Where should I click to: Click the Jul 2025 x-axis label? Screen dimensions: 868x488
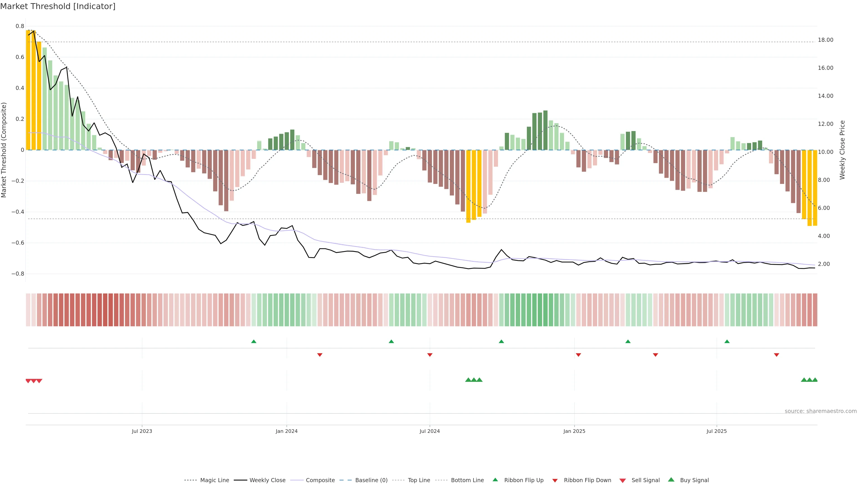[x=716, y=431]
